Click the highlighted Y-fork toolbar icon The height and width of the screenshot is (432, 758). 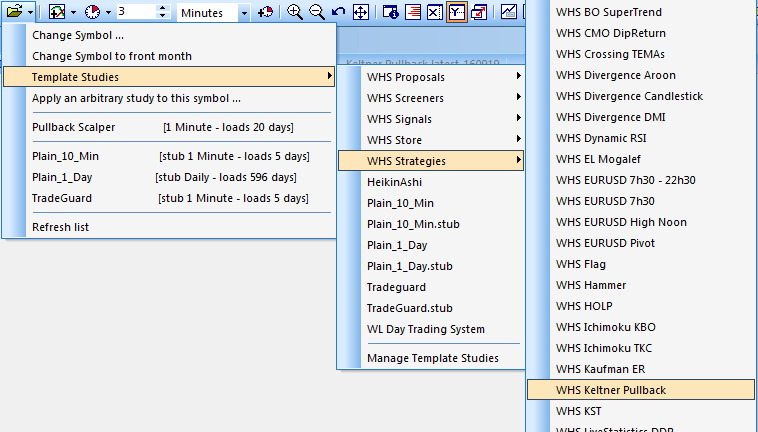pyautogui.click(x=457, y=12)
